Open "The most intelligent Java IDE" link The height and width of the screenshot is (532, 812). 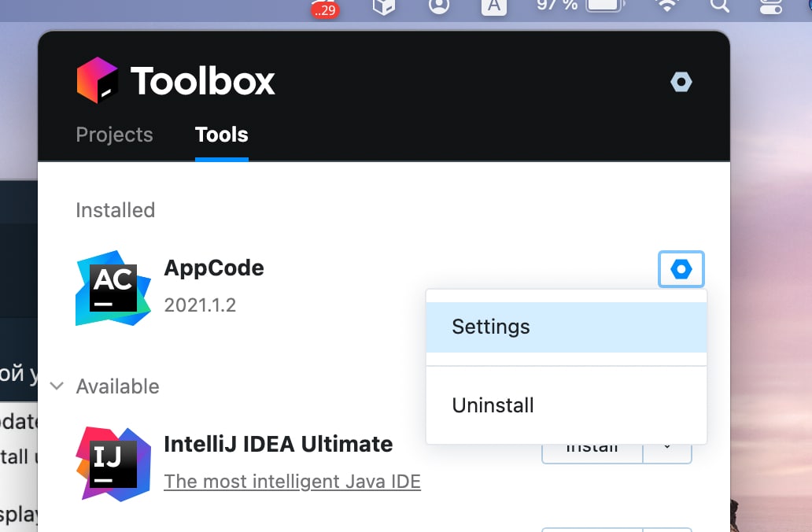coord(292,481)
